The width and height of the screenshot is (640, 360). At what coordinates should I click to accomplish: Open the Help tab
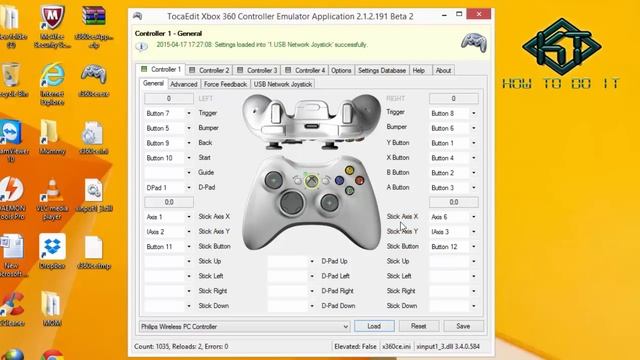coord(419,70)
